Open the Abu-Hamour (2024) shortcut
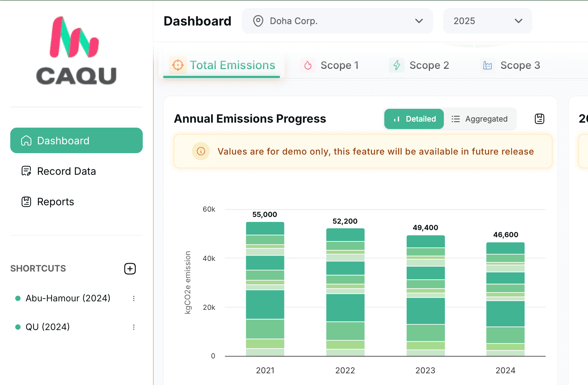The image size is (588, 385). (68, 298)
